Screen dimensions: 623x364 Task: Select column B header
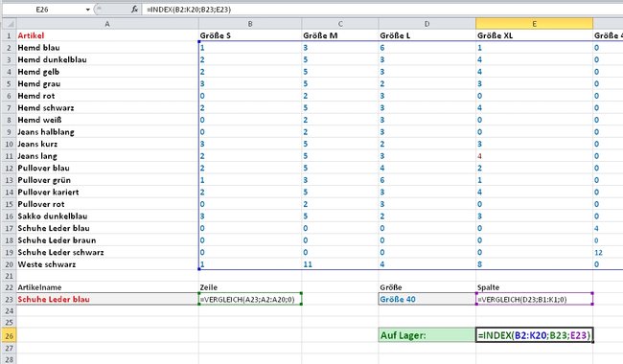click(x=250, y=24)
